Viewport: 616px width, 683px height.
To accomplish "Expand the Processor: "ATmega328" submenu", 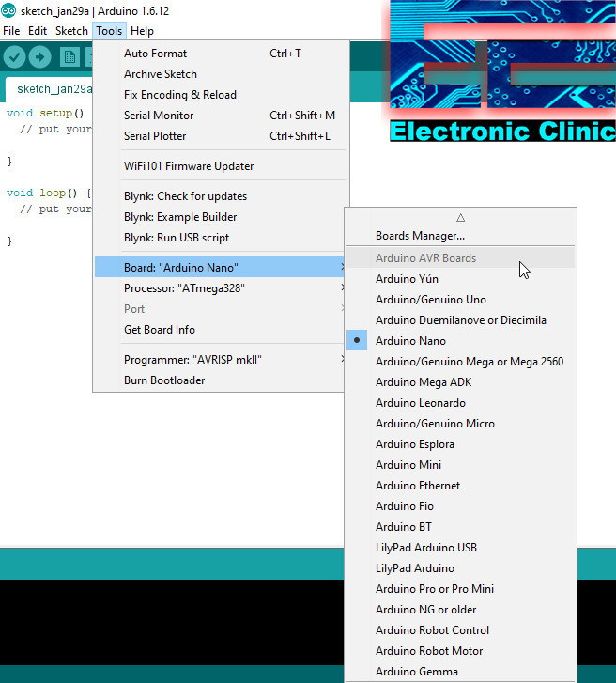I will click(x=220, y=287).
